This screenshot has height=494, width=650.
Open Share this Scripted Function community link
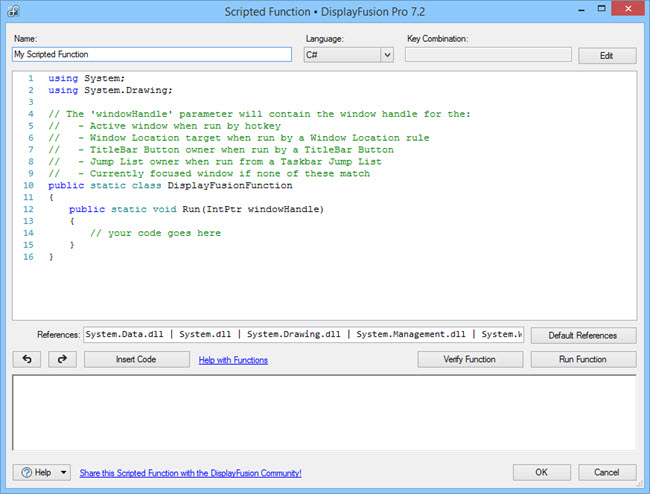click(190, 473)
